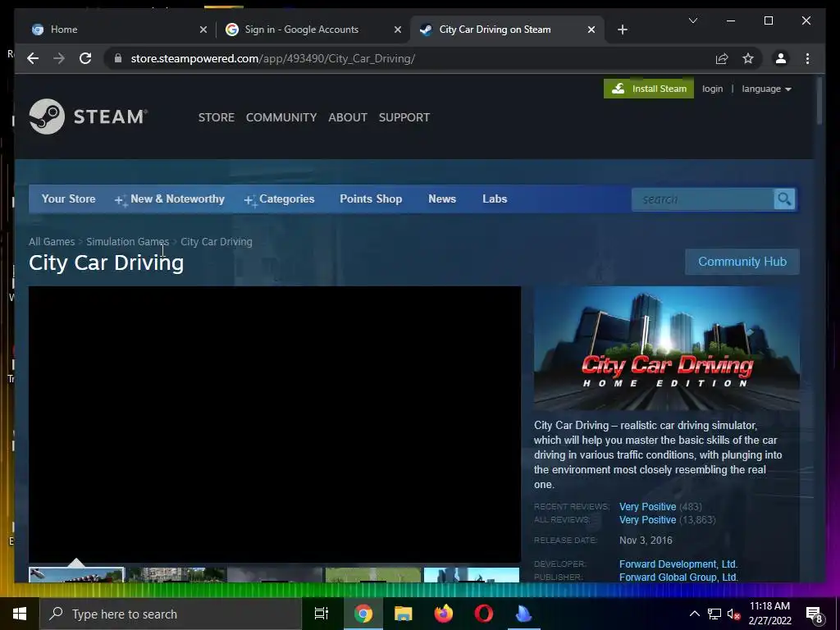Click the All Games breadcrumb

tap(52, 242)
